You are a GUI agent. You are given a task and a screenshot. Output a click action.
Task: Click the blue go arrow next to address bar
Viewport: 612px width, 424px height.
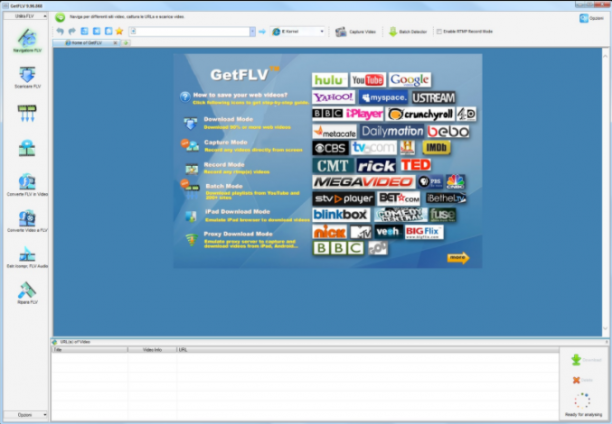[x=262, y=32]
